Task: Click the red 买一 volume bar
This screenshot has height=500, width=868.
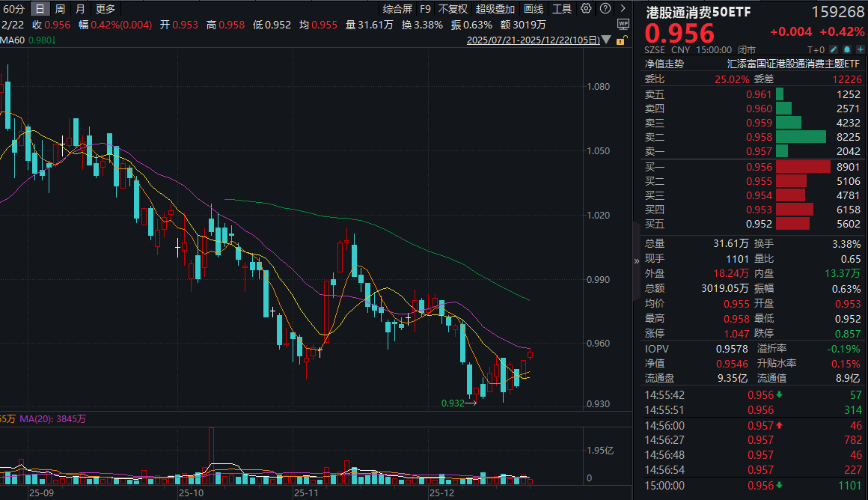Action: 803,167
